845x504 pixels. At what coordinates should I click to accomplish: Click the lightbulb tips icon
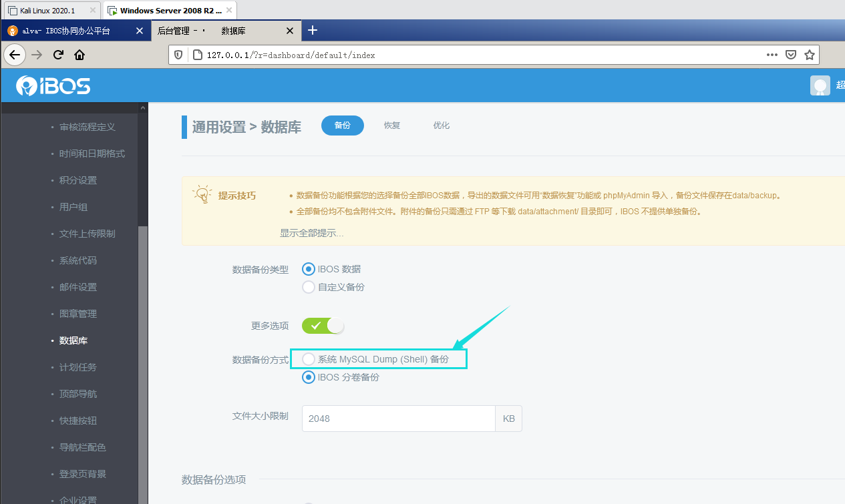pyautogui.click(x=202, y=194)
